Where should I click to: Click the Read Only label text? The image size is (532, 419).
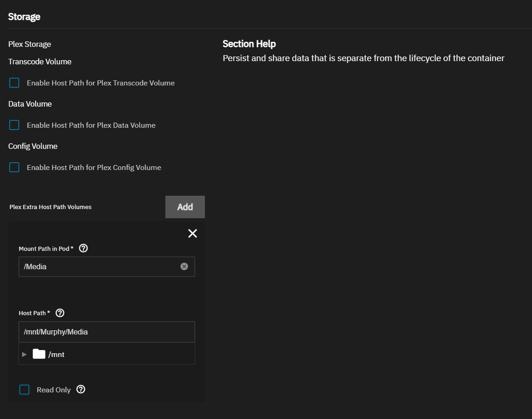pos(54,390)
